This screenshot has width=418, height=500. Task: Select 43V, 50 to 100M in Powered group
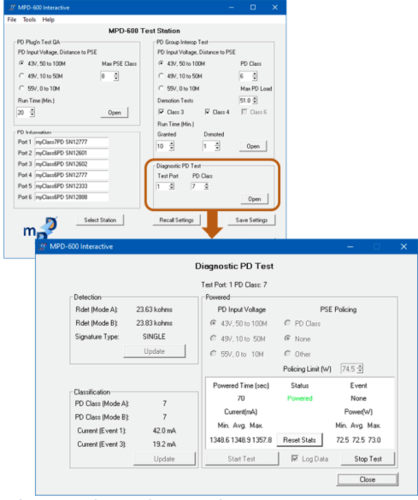pyautogui.click(x=239, y=323)
